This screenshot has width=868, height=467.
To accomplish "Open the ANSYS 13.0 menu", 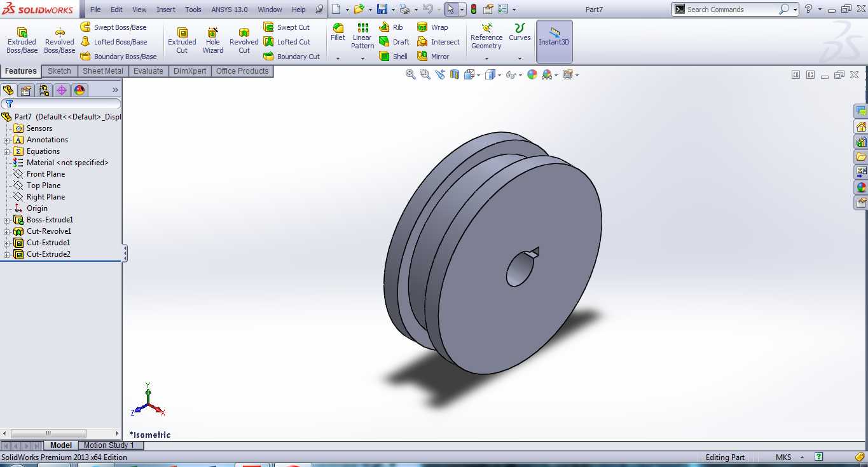I will (230, 10).
